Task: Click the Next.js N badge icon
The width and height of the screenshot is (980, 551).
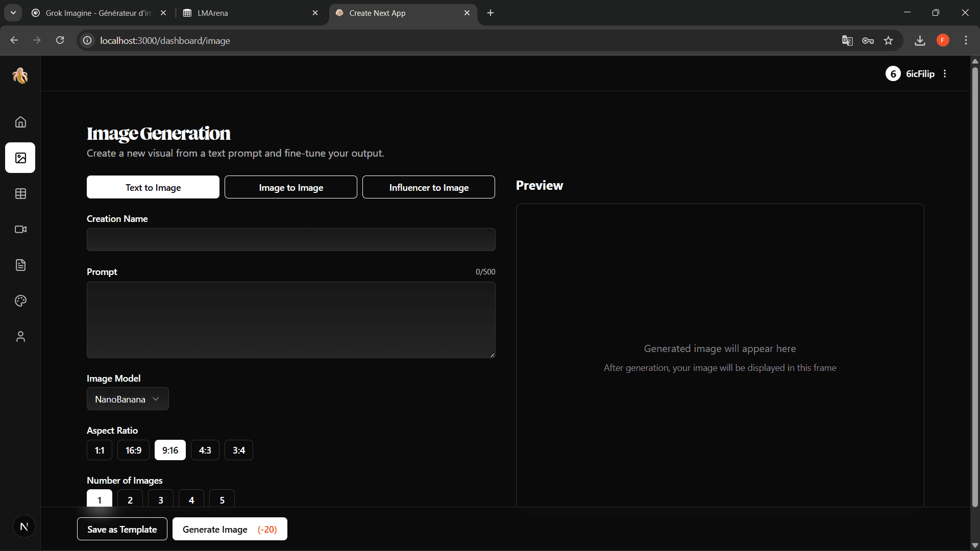Action: click(24, 527)
